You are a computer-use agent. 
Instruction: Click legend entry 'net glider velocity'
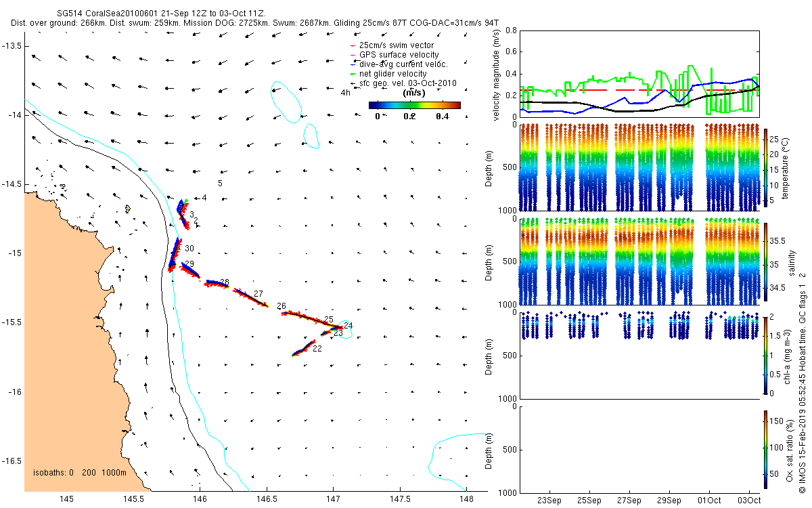click(x=393, y=74)
